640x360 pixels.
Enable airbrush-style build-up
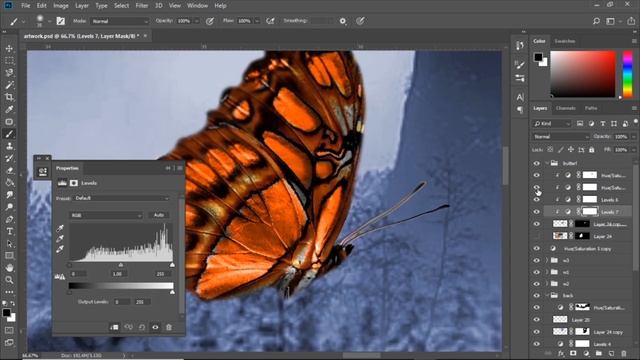[x=270, y=21]
